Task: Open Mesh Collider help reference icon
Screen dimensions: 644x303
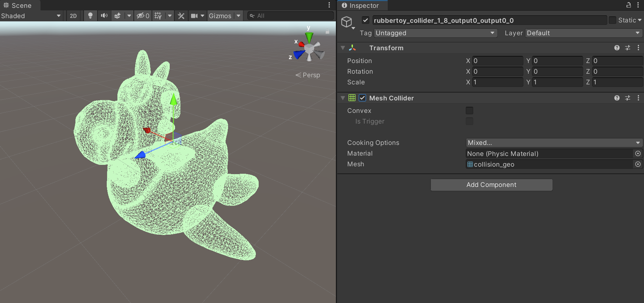Action: [x=617, y=98]
